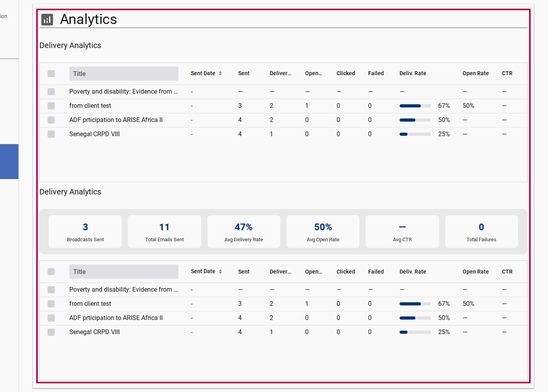Click 25% delivery rate bar in lower table

[x=415, y=332]
